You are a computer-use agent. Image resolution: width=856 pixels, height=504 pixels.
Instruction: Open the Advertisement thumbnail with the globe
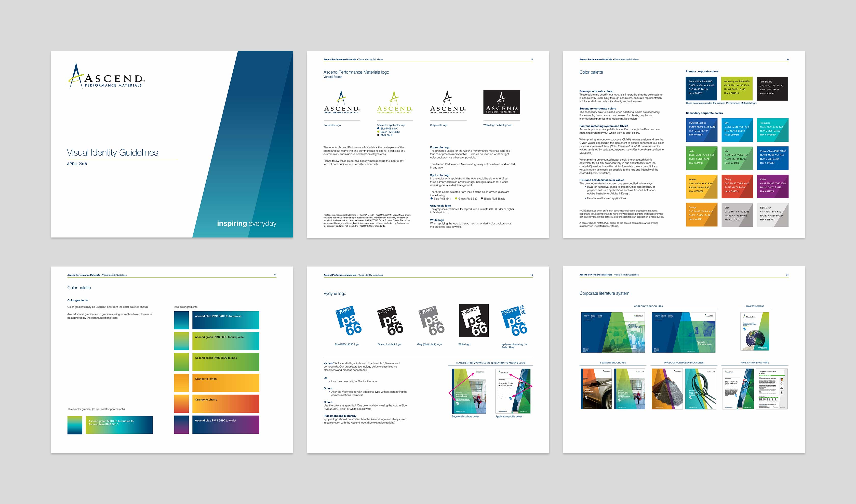point(755,331)
